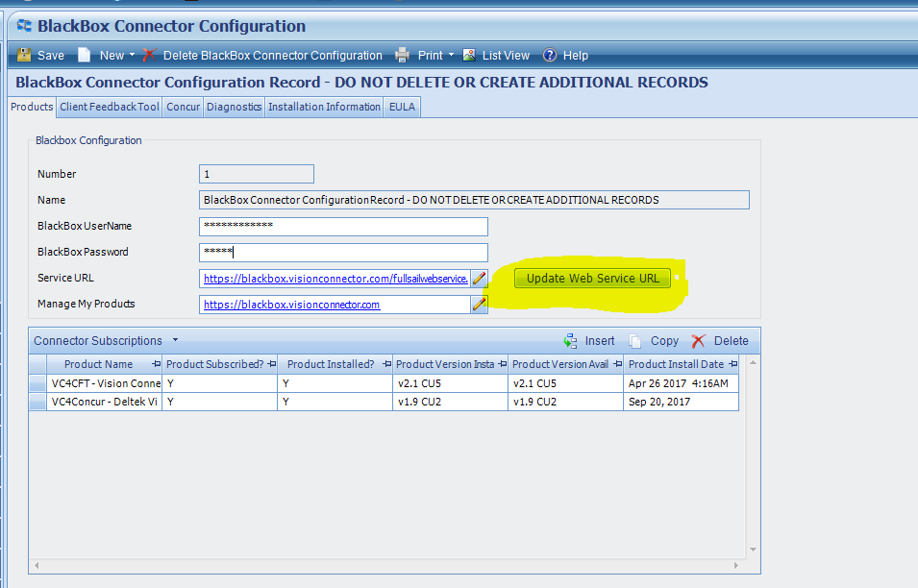Click the v2.1 CU5 installed version cell
918x588 pixels.
pyautogui.click(x=450, y=383)
